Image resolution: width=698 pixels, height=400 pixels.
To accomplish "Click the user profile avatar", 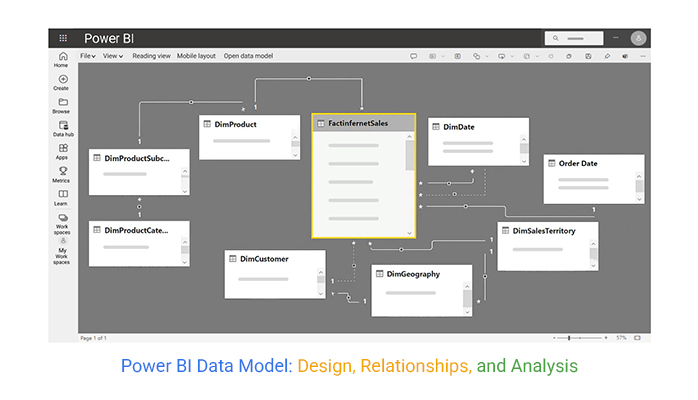I will point(638,38).
